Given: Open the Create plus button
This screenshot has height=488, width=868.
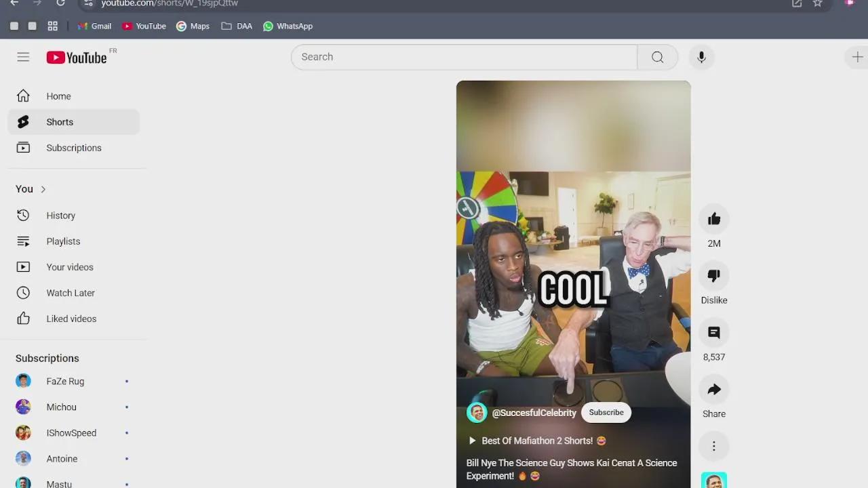Looking at the screenshot, I should (x=857, y=57).
